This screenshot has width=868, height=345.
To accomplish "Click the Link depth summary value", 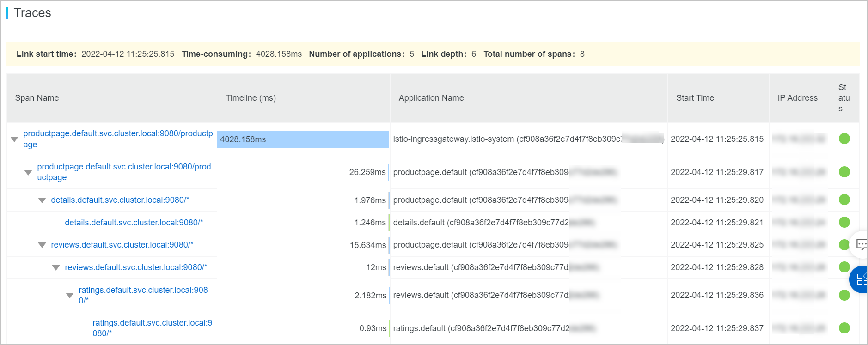I will click(474, 54).
